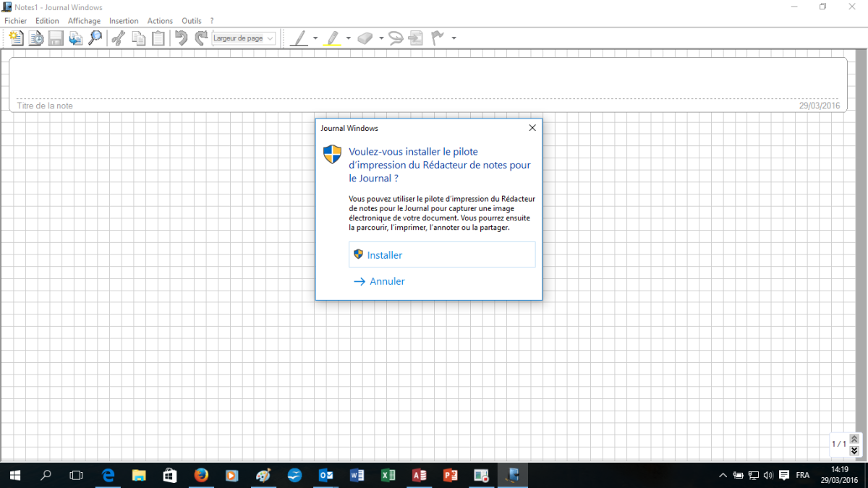Open the Flag dropdown arrow

[454, 38]
